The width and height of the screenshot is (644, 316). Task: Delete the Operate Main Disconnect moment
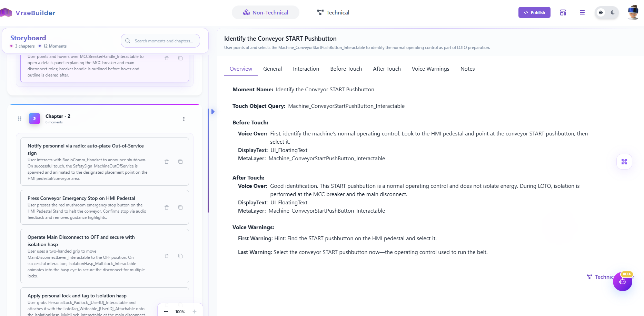click(x=167, y=256)
